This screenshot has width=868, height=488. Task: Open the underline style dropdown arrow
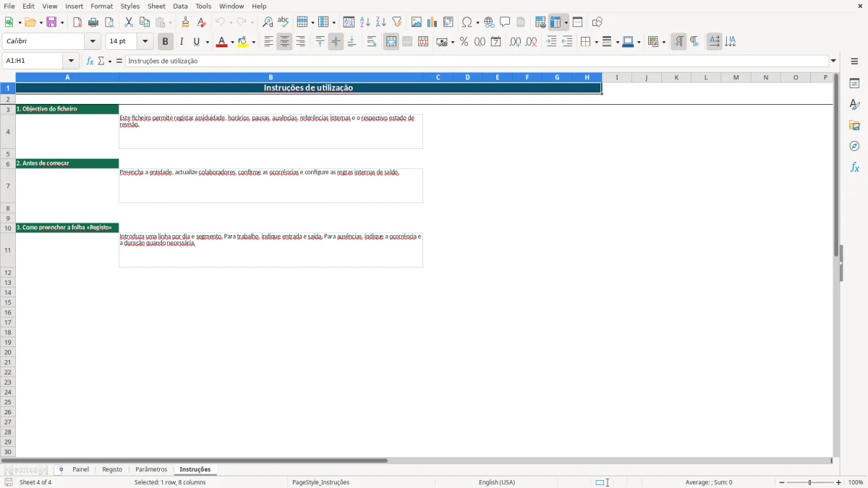coord(207,42)
